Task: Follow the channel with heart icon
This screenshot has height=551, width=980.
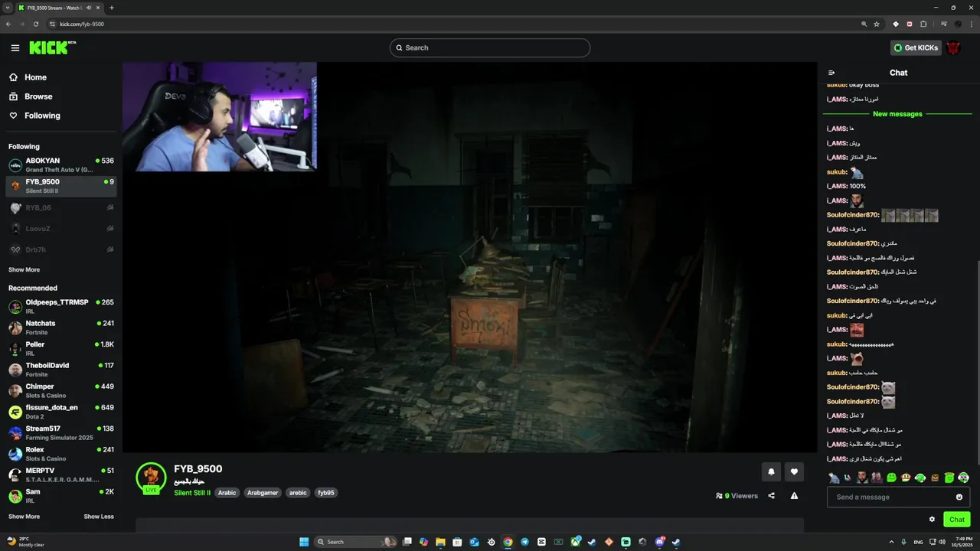Action: [794, 472]
